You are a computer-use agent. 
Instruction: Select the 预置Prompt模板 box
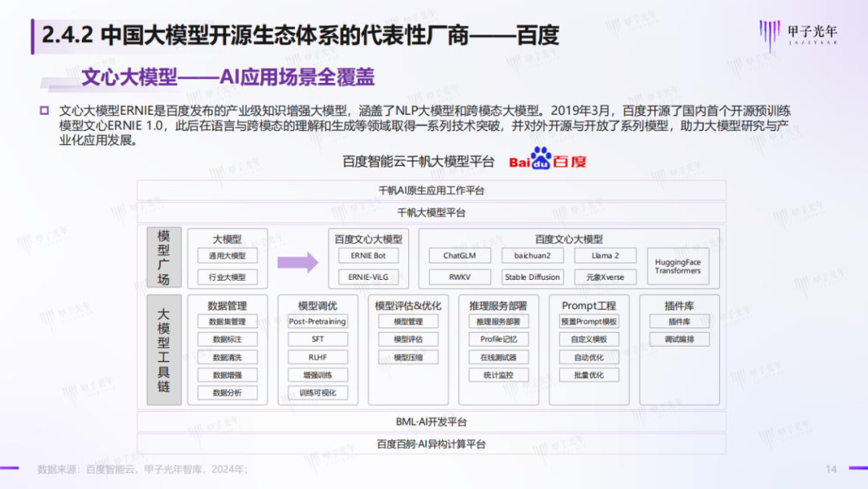coord(589,322)
